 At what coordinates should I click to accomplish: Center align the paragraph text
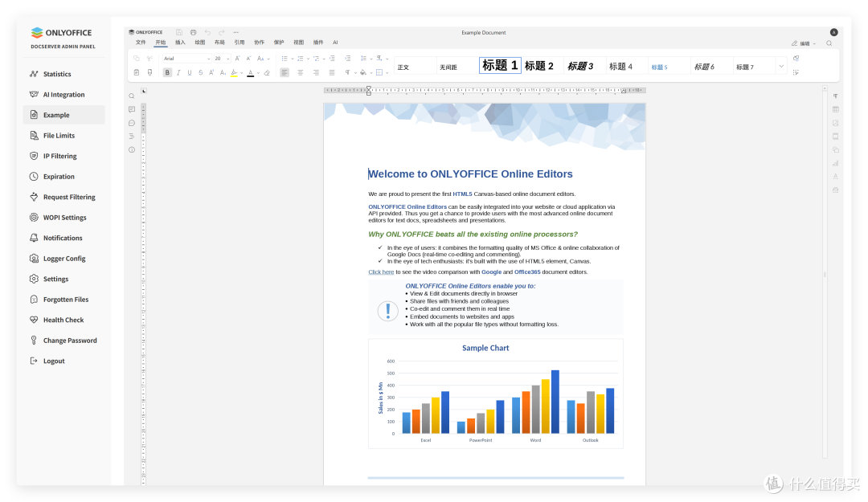click(x=300, y=72)
